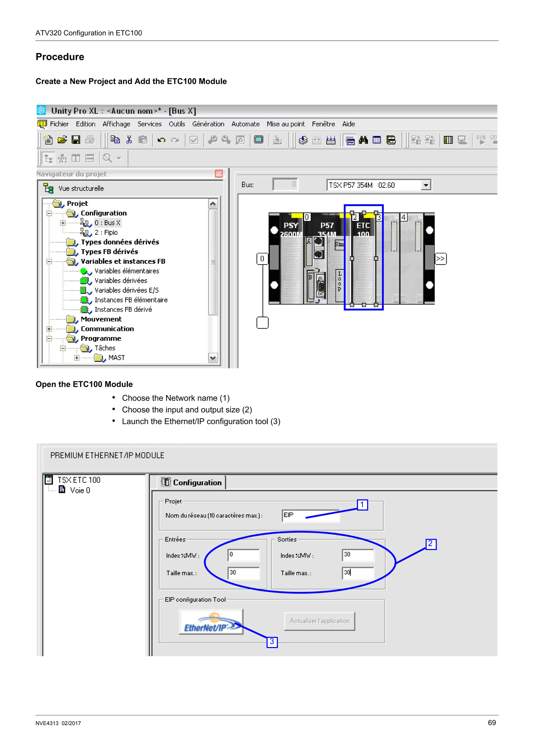
Task: Click the Undo arrow icon
Action: click(x=161, y=140)
